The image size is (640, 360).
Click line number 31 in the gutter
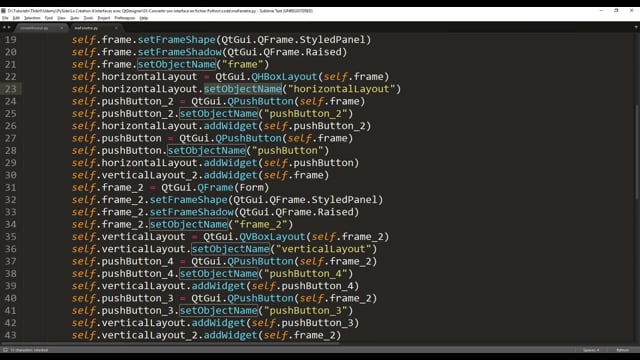[11, 187]
